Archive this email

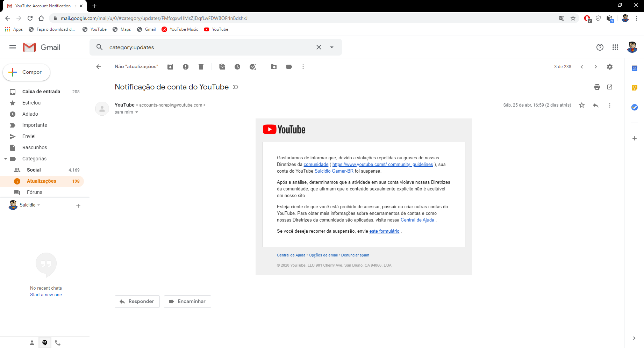pos(170,67)
